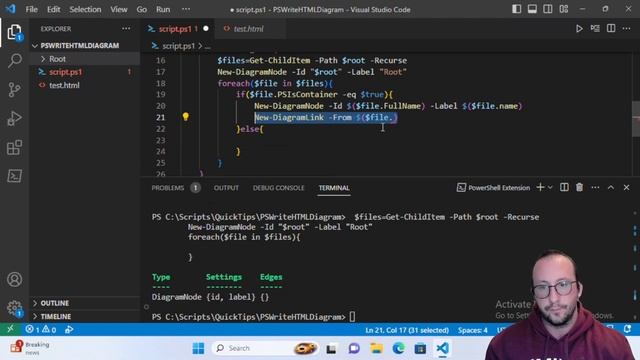Switch to the DEBUG CONSOLE tab
Image resolution: width=640 pixels, height=360 pixels.
click(x=278, y=188)
